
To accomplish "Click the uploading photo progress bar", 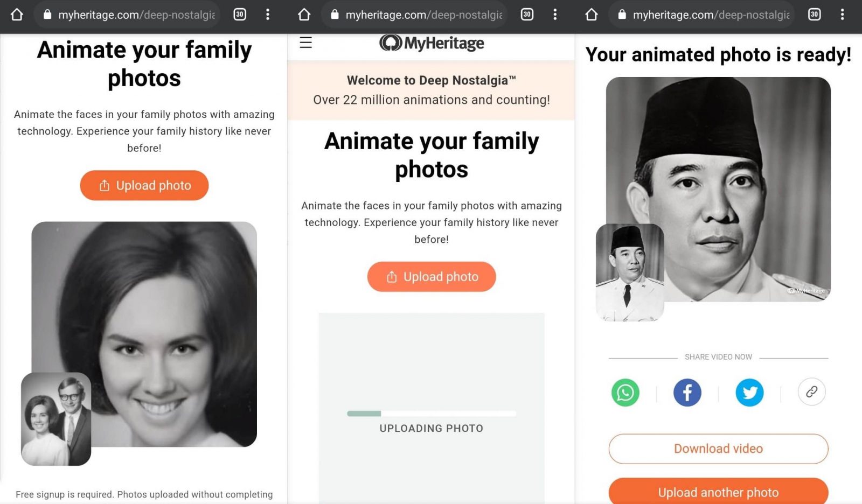I will click(x=431, y=414).
